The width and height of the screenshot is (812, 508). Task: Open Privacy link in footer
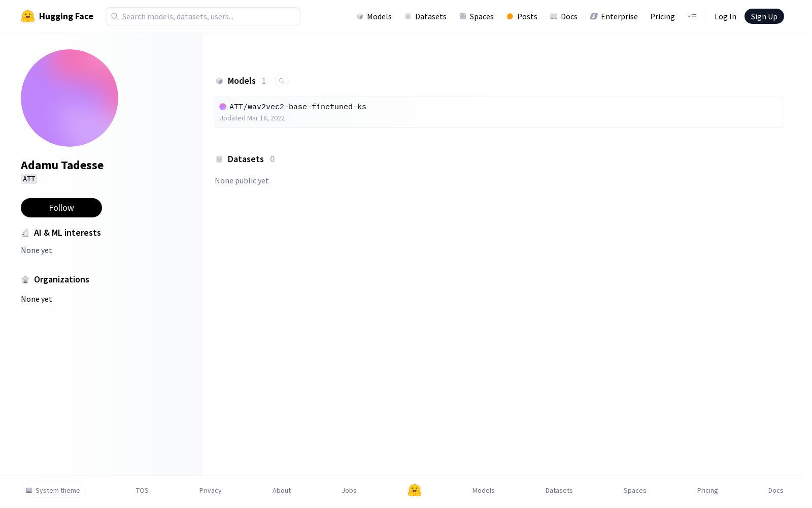pyautogui.click(x=211, y=490)
